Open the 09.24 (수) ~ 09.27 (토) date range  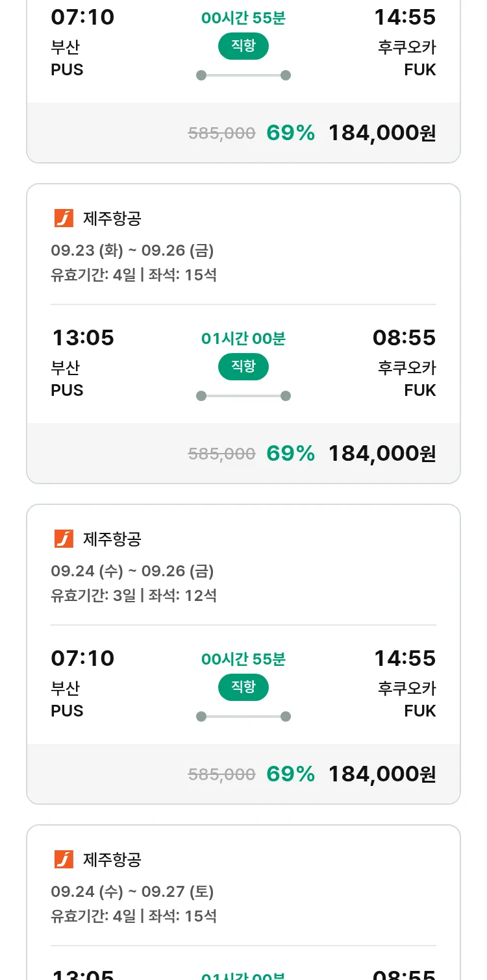[x=132, y=892]
